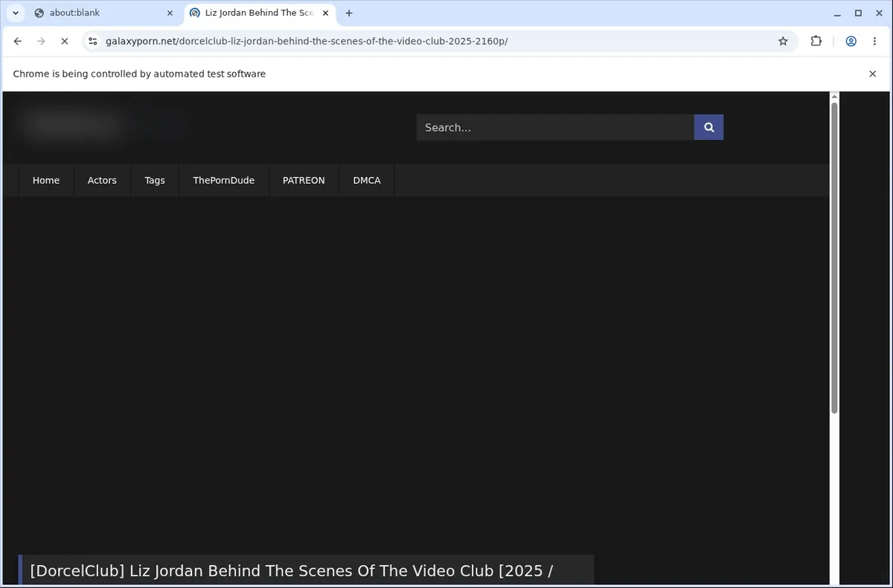Click the page vertical scrollbar
The image size is (893, 588).
(x=834, y=258)
